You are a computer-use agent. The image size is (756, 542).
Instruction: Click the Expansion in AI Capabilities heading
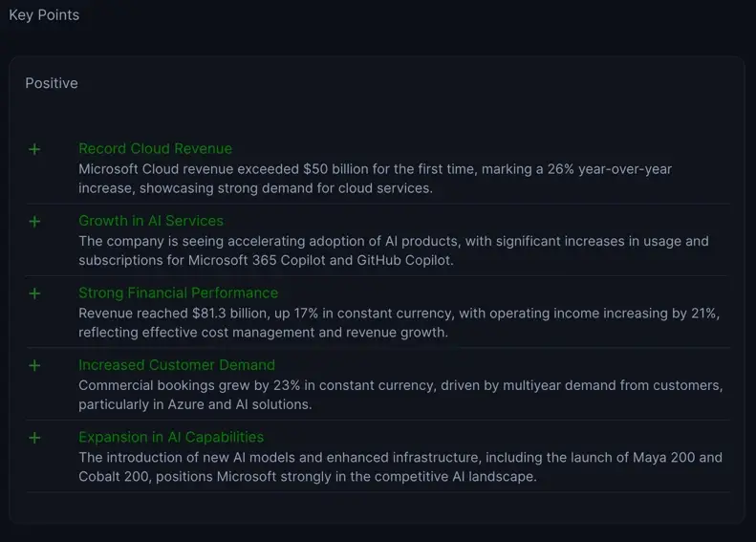click(x=171, y=437)
